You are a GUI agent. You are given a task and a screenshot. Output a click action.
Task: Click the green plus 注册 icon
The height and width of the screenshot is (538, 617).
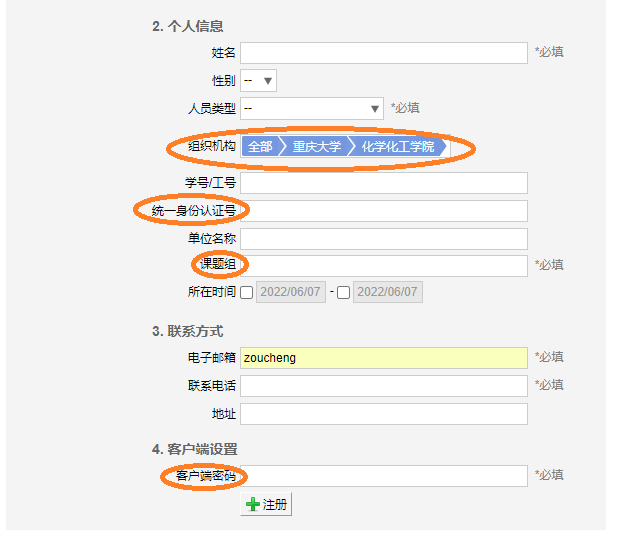252,504
